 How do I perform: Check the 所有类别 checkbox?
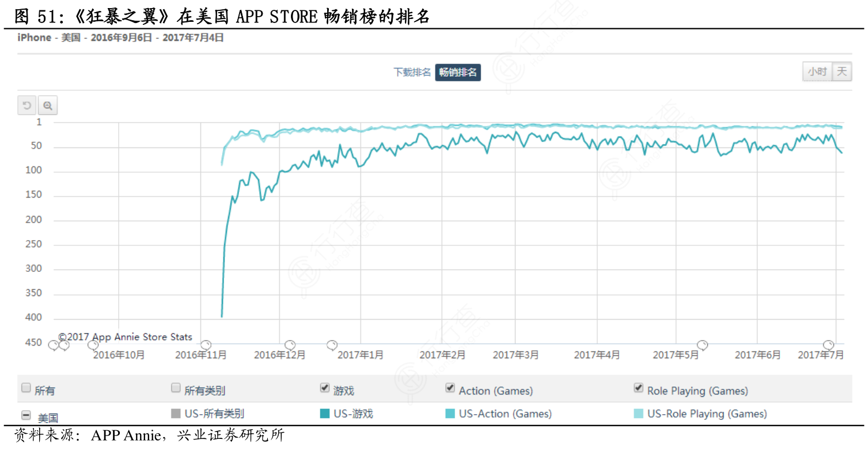176,388
